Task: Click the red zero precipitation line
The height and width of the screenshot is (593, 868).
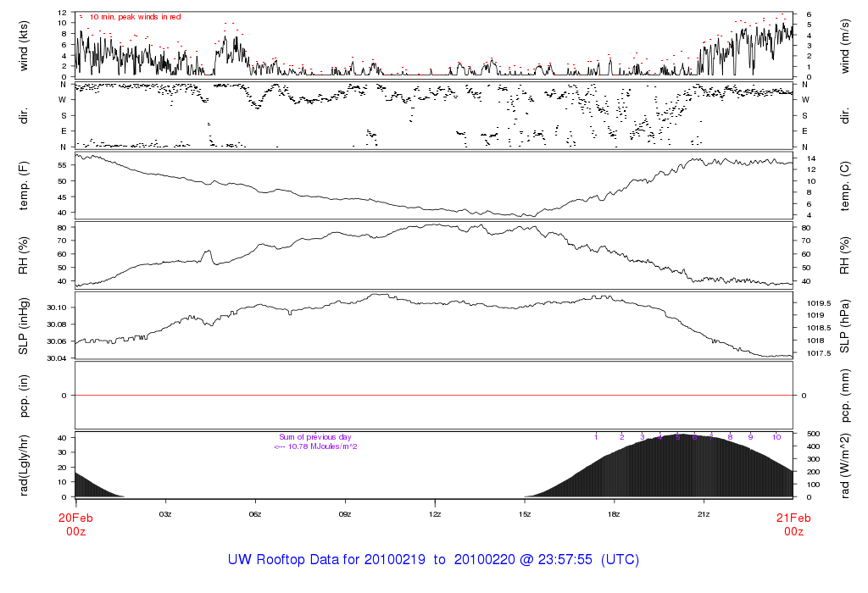Action: 434,396
